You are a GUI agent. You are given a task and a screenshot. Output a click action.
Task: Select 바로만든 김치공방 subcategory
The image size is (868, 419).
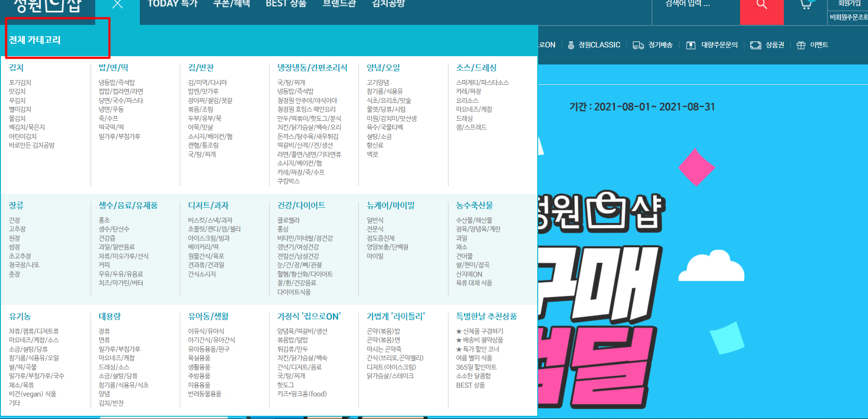(32, 145)
